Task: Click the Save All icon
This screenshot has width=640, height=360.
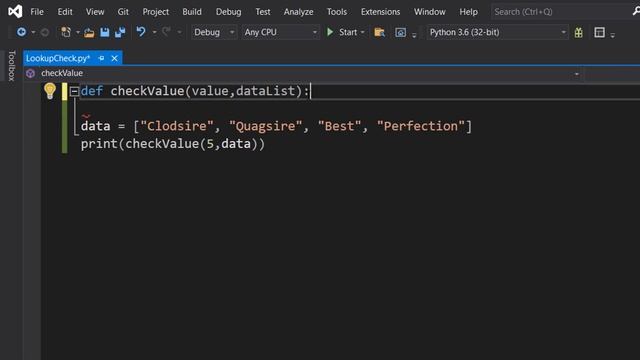Action: 120,32
